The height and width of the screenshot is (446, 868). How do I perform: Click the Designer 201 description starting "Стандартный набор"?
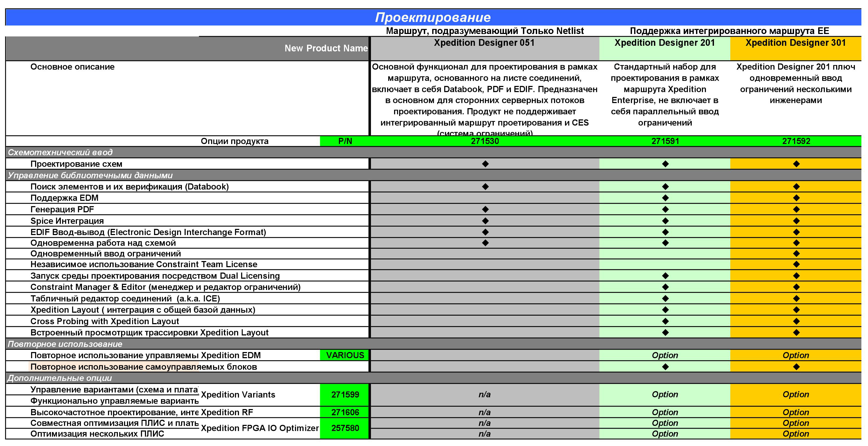[x=665, y=95]
